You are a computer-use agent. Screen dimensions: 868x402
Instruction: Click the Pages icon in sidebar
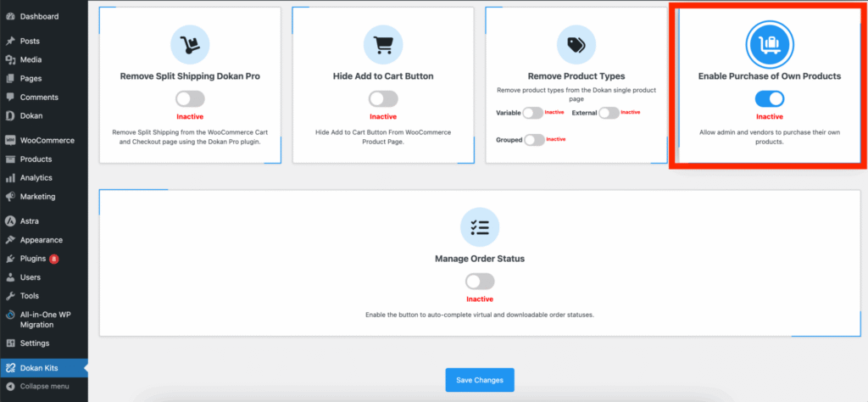[x=10, y=79]
